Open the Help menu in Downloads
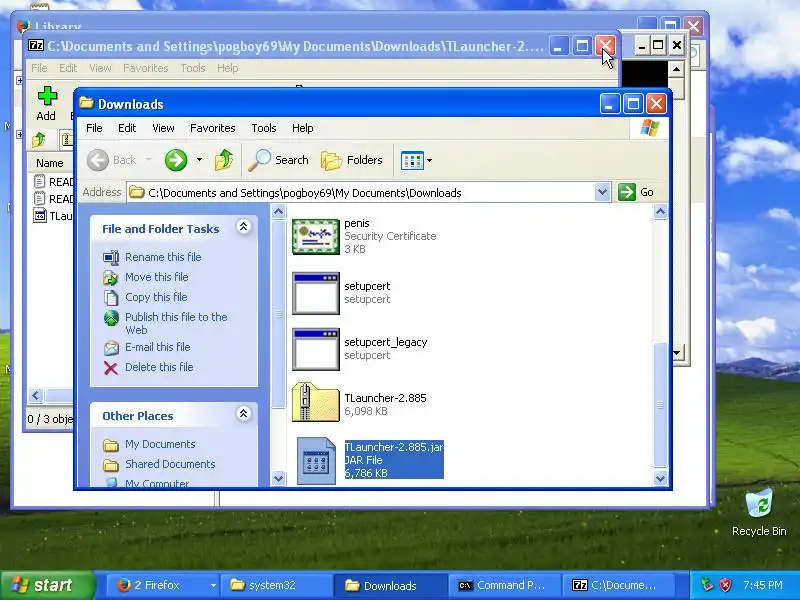Image resolution: width=800 pixels, height=600 pixels. 302,128
